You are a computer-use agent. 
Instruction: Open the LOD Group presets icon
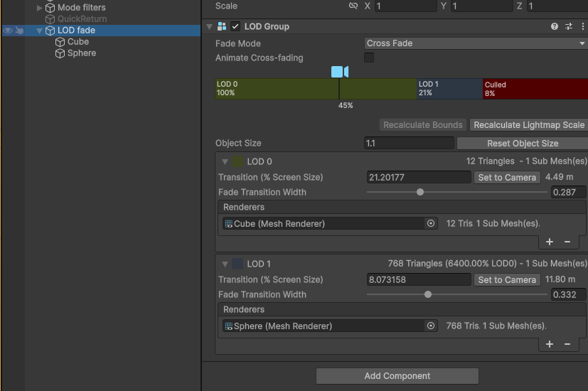569,26
